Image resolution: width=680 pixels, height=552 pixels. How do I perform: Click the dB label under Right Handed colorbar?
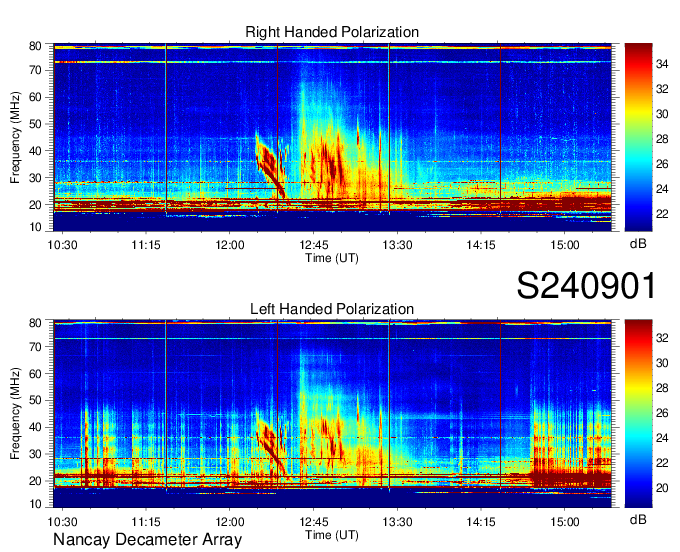tap(638, 244)
